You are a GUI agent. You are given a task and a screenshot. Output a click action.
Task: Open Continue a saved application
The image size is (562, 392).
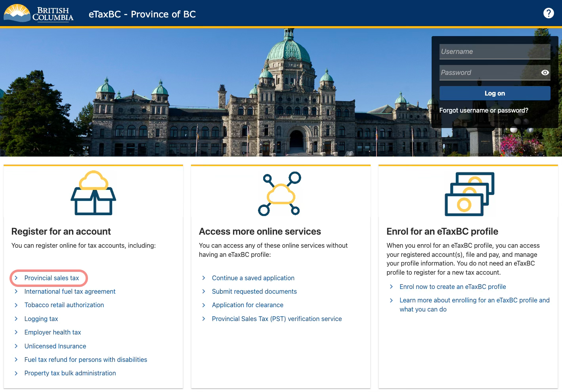(x=253, y=278)
